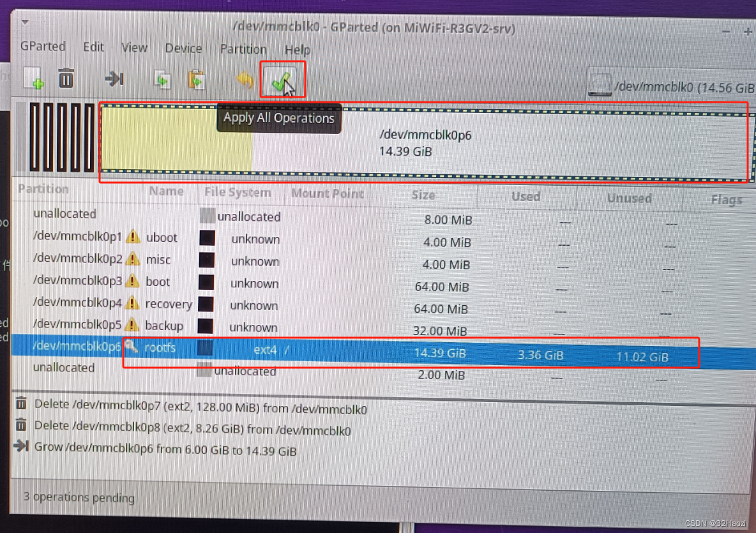Click the New partition toolbar icon
Image resolution: width=756 pixels, height=533 pixels.
(x=33, y=79)
